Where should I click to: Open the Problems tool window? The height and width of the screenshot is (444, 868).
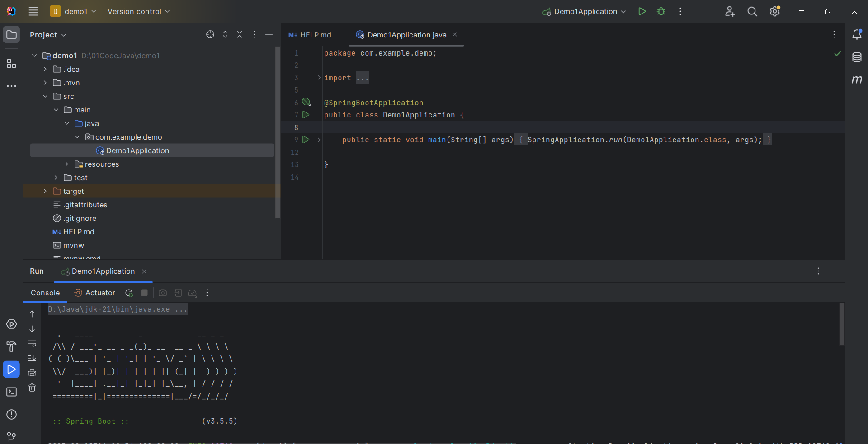(11, 414)
